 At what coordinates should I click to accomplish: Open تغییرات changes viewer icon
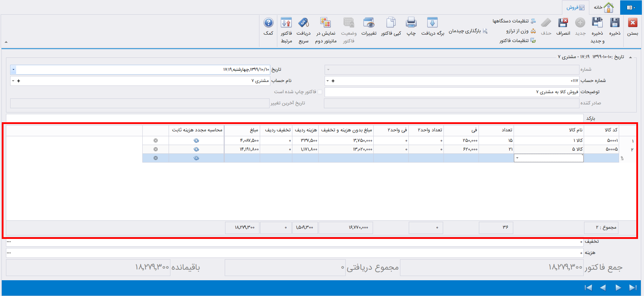click(x=369, y=23)
